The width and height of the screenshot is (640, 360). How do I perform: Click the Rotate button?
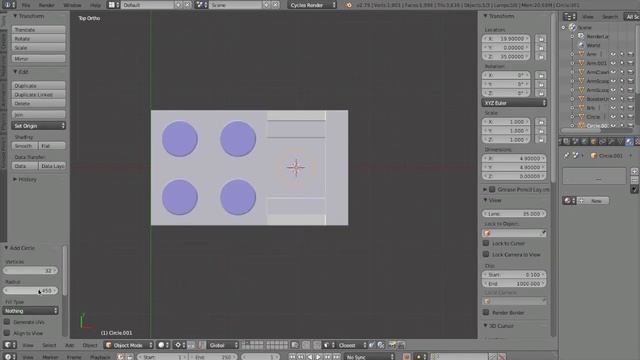[39, 39]
